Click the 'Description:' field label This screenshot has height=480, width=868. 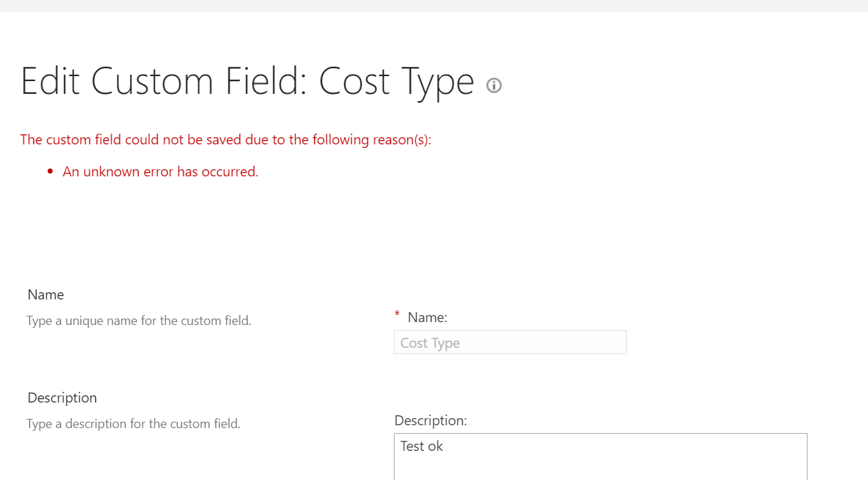pos(431,420)
